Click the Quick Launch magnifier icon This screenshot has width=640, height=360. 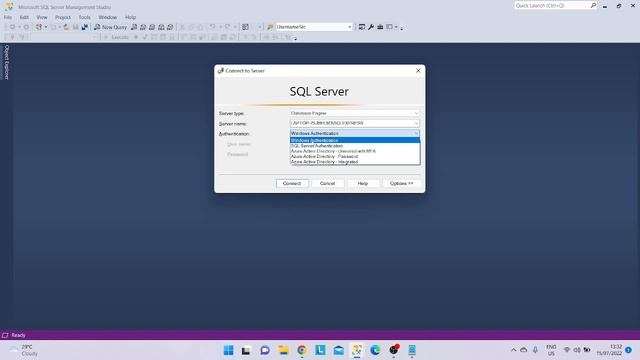click(593, 5)
